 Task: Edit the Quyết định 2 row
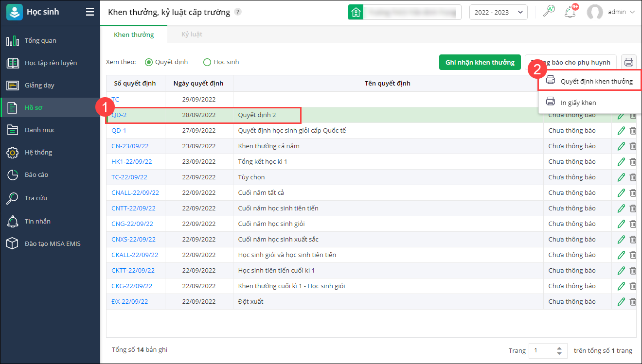tap(621, 115)
